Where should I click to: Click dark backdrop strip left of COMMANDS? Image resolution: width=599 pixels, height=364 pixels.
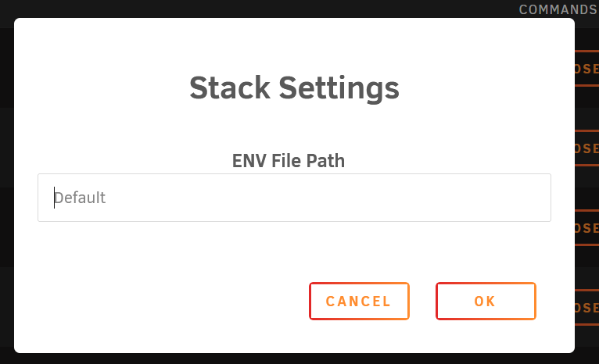tap(260, 9)
